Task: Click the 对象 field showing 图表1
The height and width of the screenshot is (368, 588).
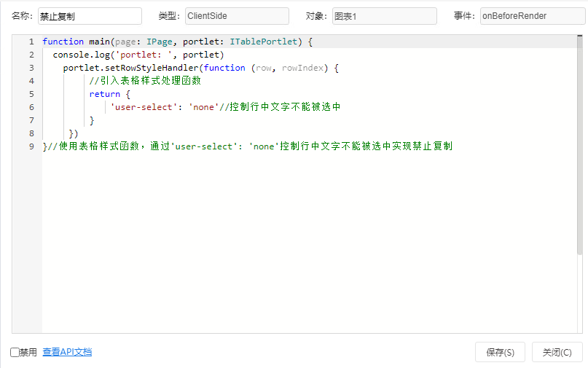Action: [x=385, y=16]
